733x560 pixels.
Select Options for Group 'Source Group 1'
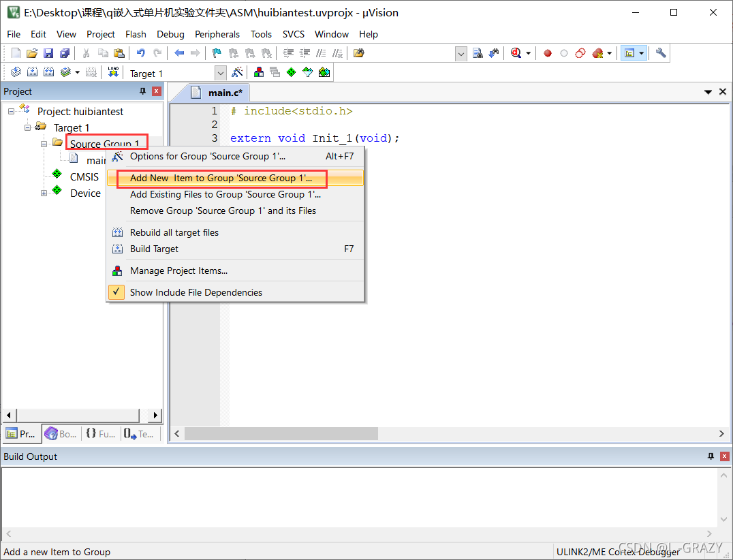click(x=236, y=156)
